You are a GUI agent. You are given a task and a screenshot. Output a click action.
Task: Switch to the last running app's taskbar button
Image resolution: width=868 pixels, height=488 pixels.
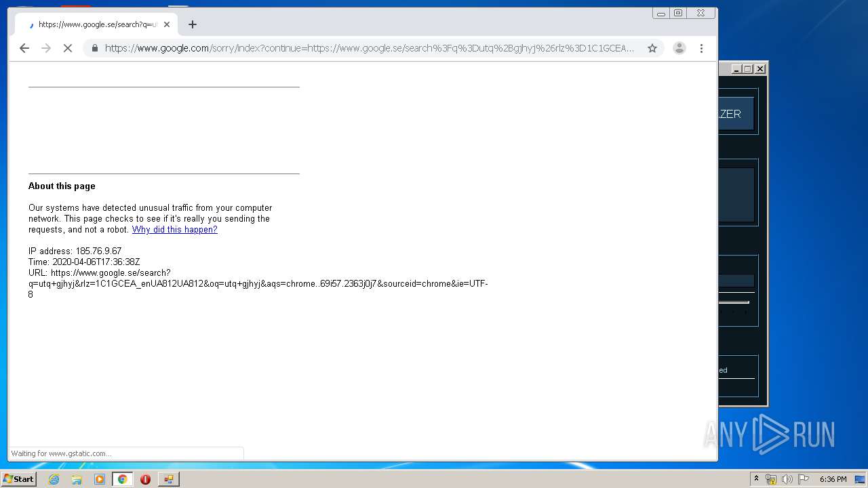pyautogui.click(x=168, y=479)
